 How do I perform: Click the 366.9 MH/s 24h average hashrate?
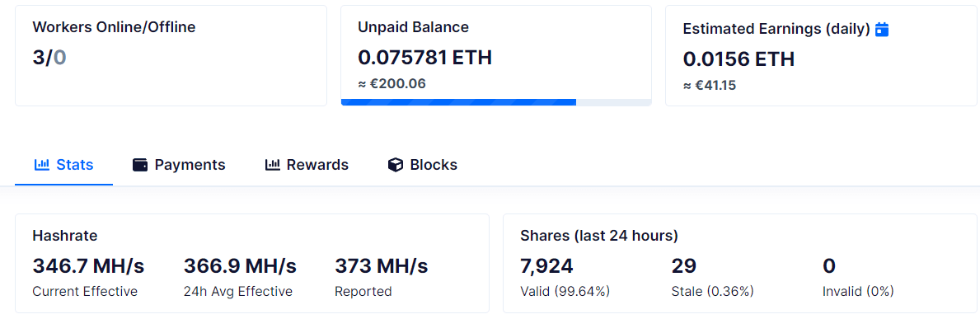click(x=240, y=265)
